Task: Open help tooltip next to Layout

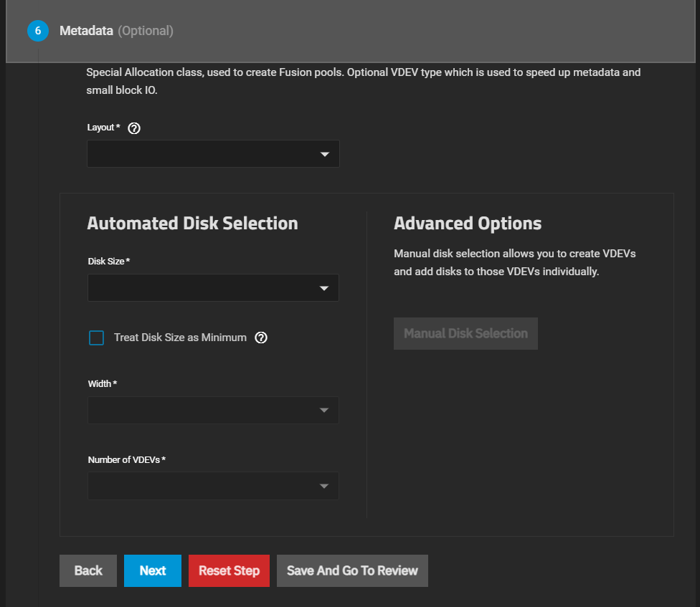Action: [x=133, y=128]
